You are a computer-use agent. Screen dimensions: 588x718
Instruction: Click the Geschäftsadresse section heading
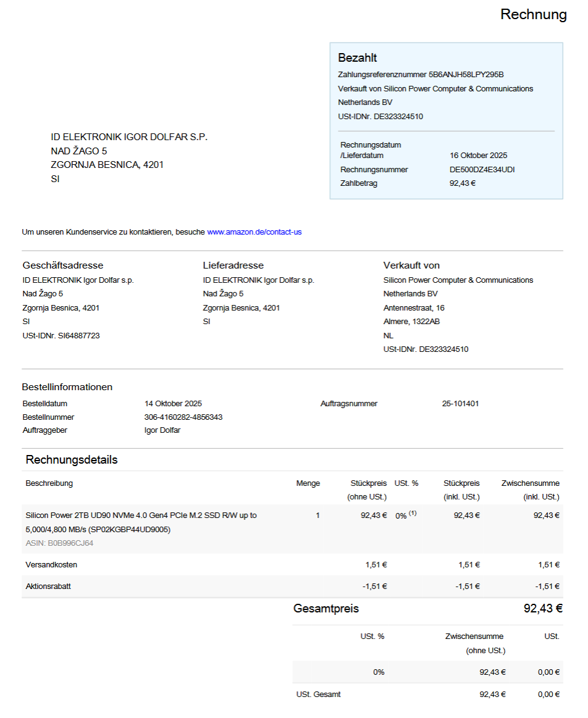63,265
